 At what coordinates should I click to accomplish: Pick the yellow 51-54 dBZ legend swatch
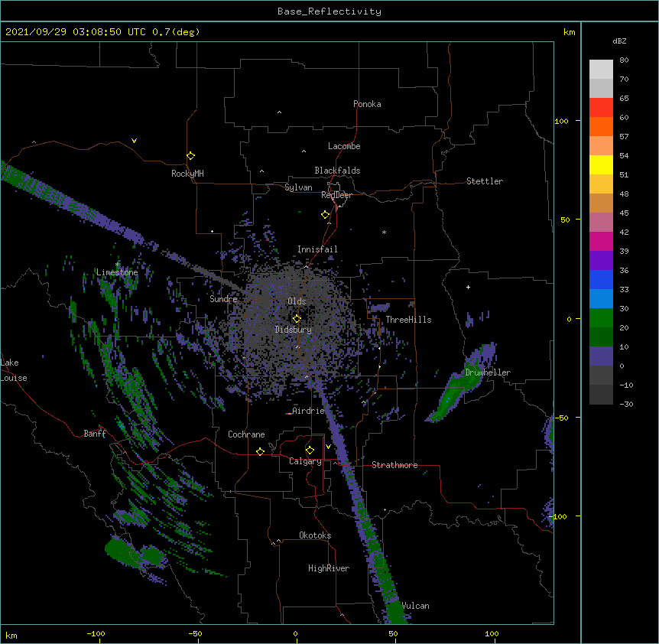[x=601, y=164]
